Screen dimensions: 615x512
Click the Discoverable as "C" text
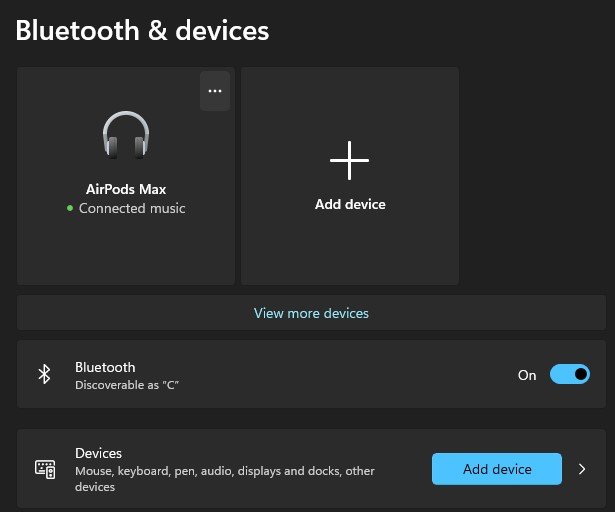[x=127, y=385]
